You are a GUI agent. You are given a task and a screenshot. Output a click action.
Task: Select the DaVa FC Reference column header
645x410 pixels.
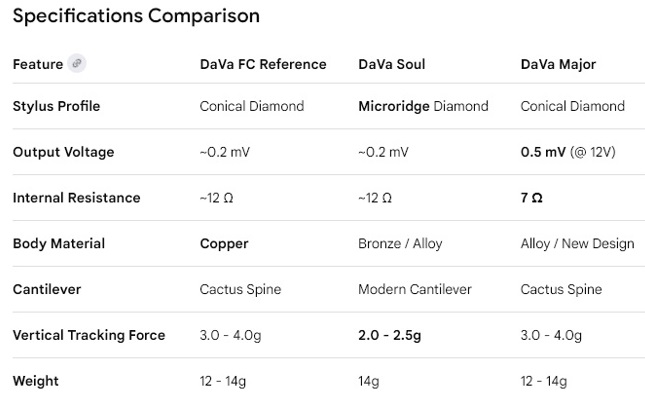(x=263, y=64)
